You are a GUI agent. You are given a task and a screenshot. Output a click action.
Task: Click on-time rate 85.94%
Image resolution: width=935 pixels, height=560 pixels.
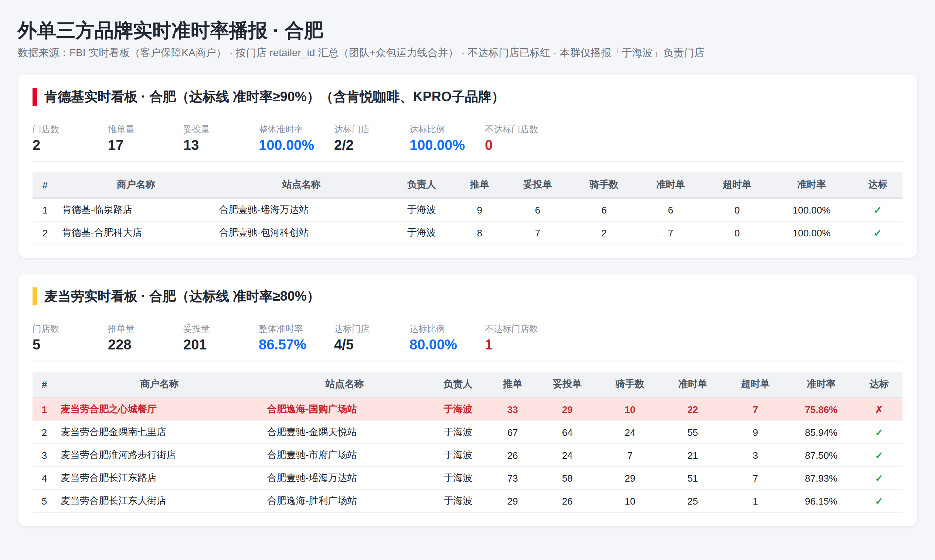tap(821, 433)
